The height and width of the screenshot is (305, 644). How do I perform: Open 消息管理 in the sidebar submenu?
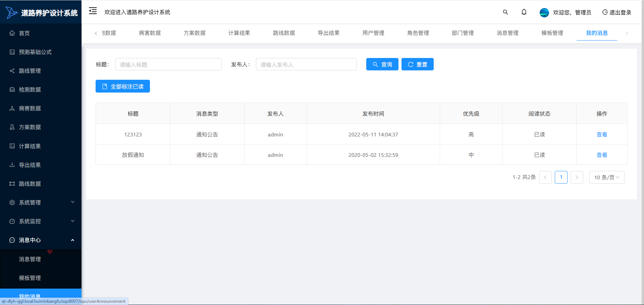pyautogui.click(x=30, y=259)
